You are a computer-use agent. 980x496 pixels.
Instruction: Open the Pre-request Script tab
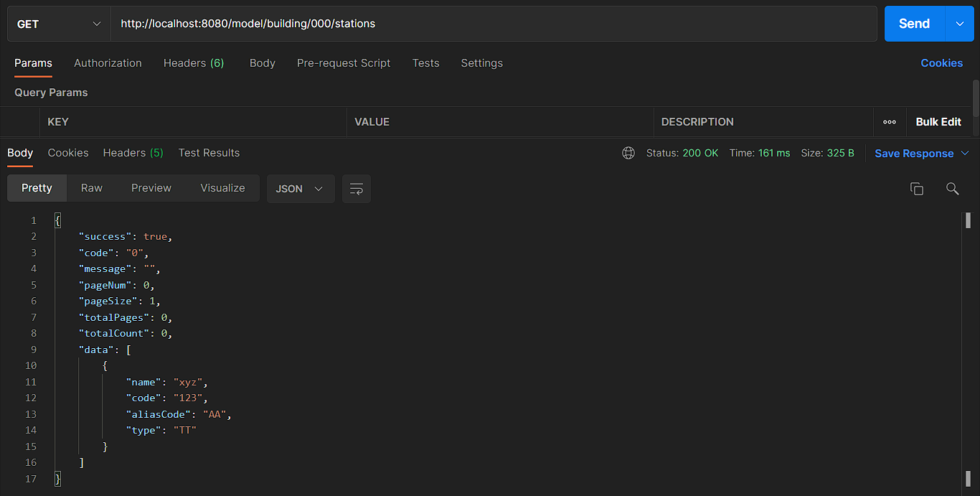(x=344, y=63)
